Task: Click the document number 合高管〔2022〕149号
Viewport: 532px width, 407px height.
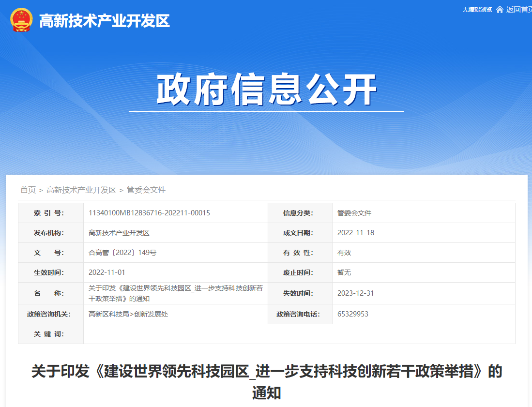Action: pos(122,253)
